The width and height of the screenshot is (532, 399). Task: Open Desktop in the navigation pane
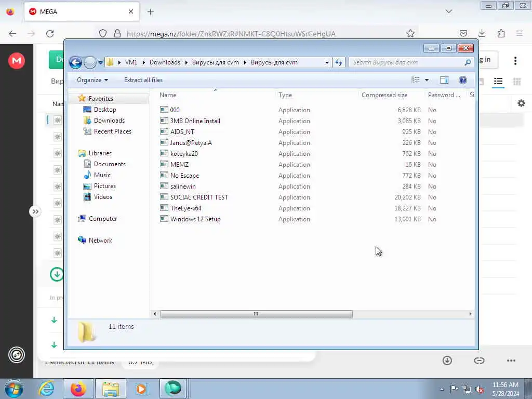click(x=105, y=110)
